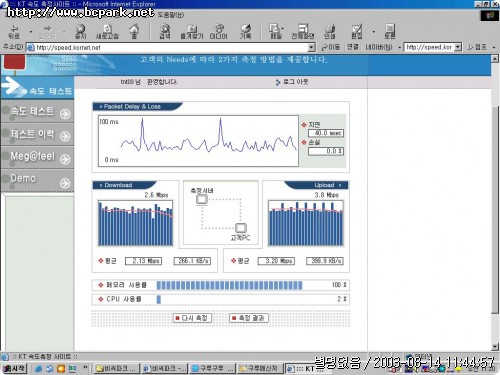
Task: Click the Print toolbar icon
Action: click(x=329, y=29)
